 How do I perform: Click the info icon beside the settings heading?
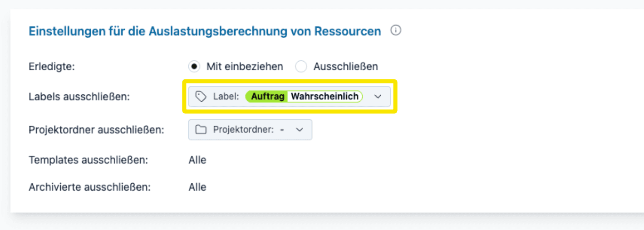[x=396, y=31]
